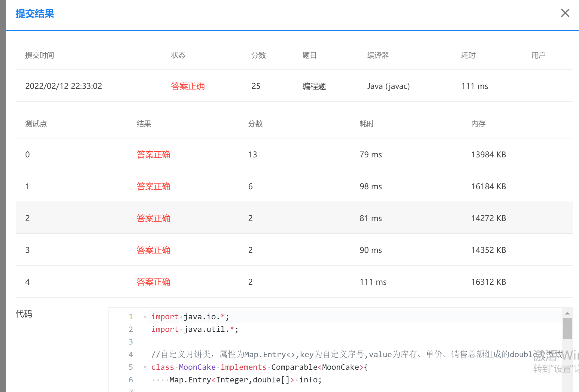Click the 13984 KB memory value

[x=488, y=154]
